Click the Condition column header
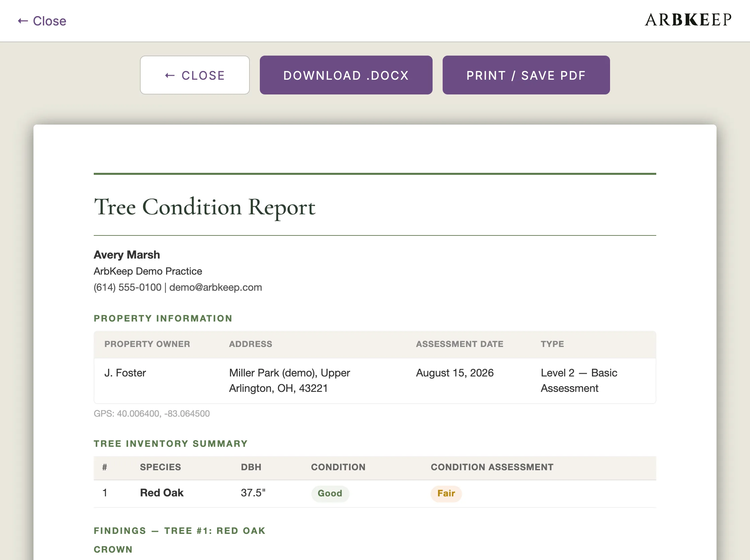 pyautogui.click(x=338, y=467)
